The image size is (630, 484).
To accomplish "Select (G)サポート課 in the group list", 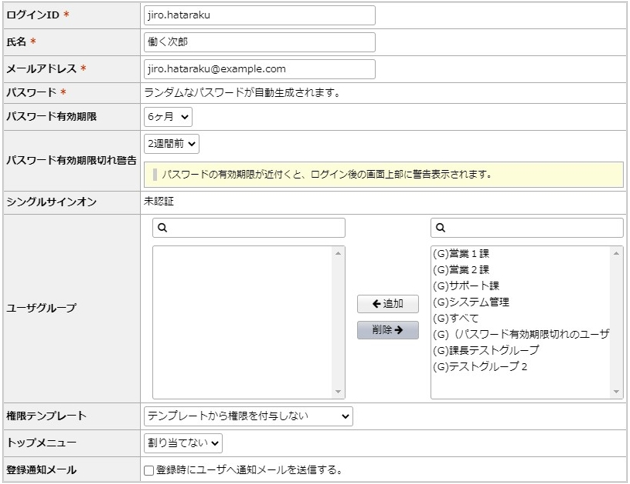I will tap(466, 286).
